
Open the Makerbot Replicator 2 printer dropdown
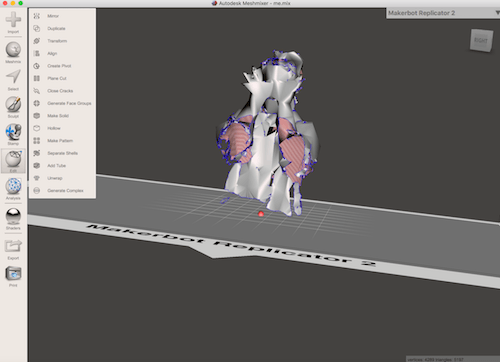[443, 13]
